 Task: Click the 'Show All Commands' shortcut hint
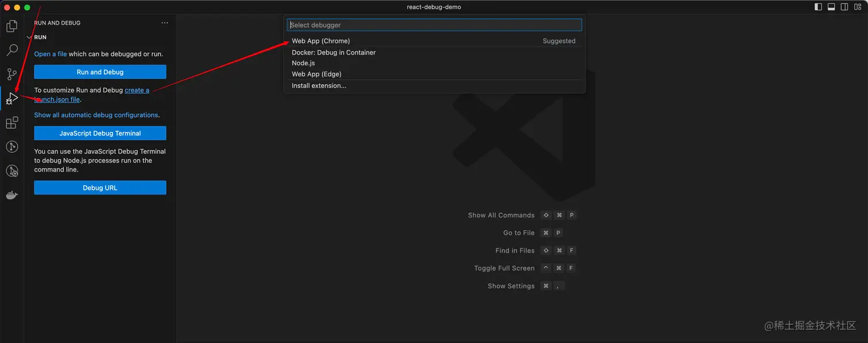[x=501, y=215]
